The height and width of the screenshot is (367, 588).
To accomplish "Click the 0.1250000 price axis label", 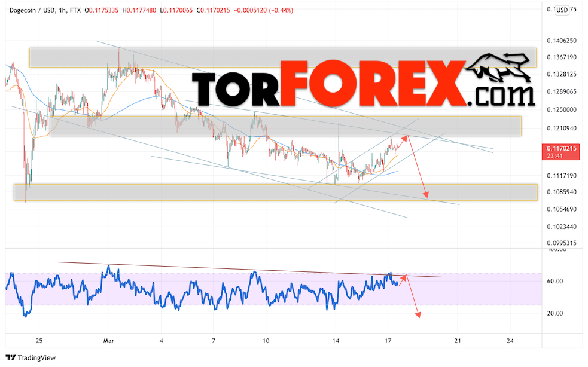I will point(562,109).
